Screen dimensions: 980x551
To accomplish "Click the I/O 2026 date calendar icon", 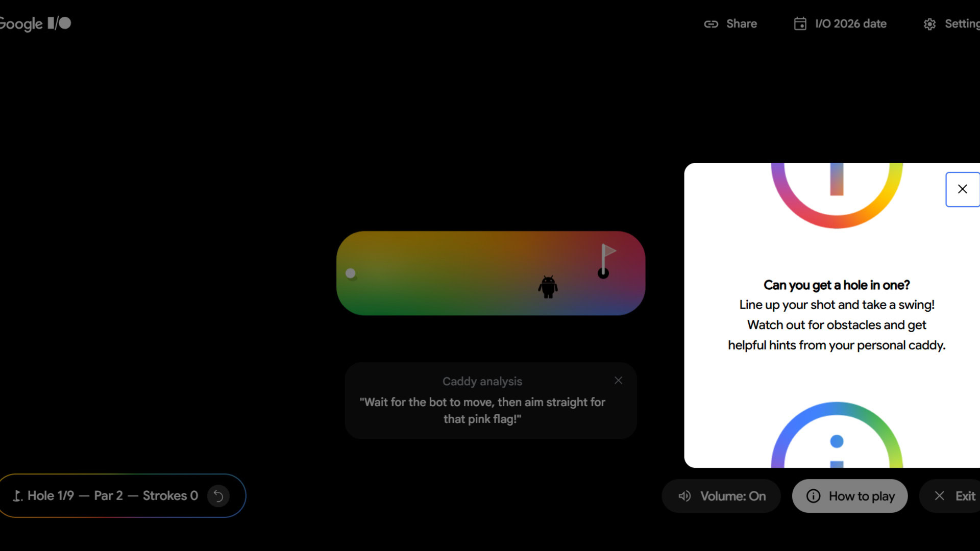I will tap(800, 24).
